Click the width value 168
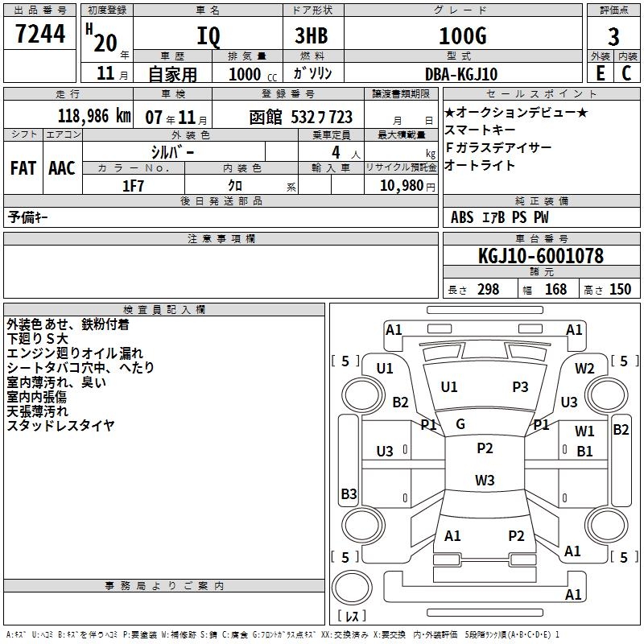The width and height of the screenshot is (644, 644). [x=555, y=290]
